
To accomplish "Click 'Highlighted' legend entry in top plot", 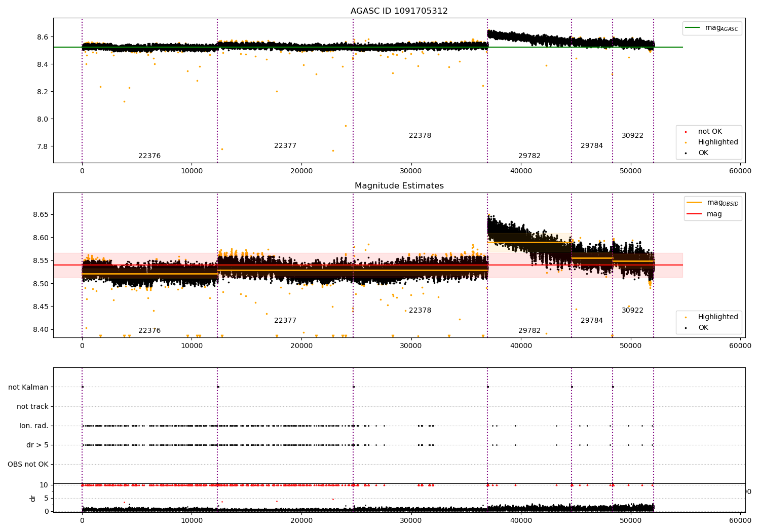I will 718,142.
